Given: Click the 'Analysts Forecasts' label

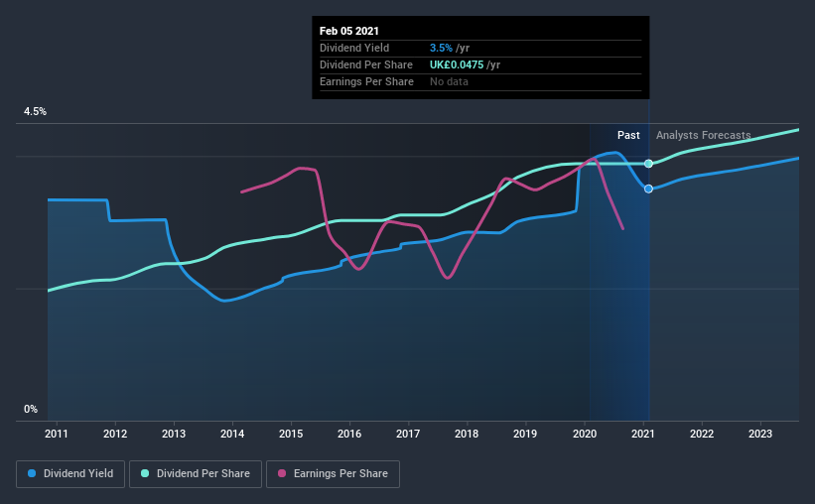Looking at the screenshot, I should coord(703,135).
